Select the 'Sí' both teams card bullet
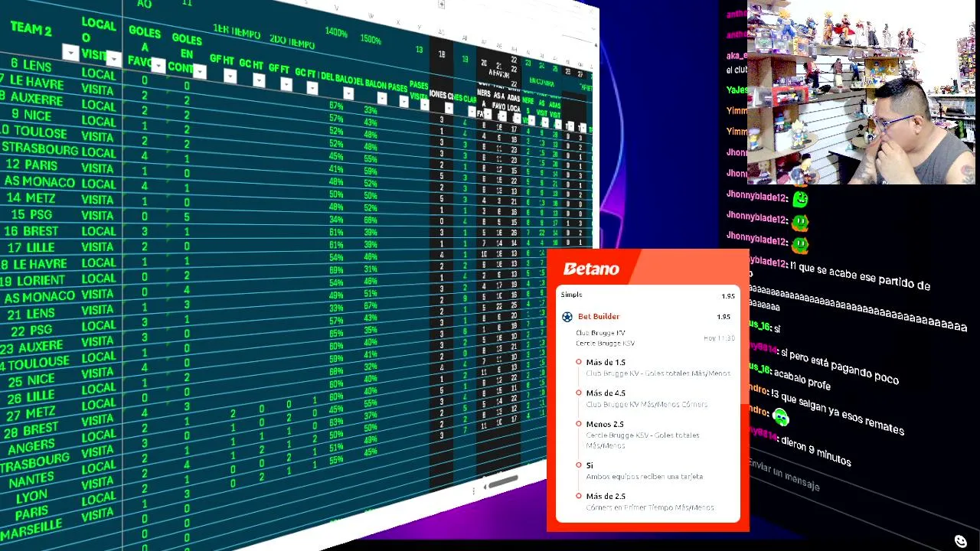Image resolution: width=980 pixels, height=551 pixels. (x=579, y=465)
